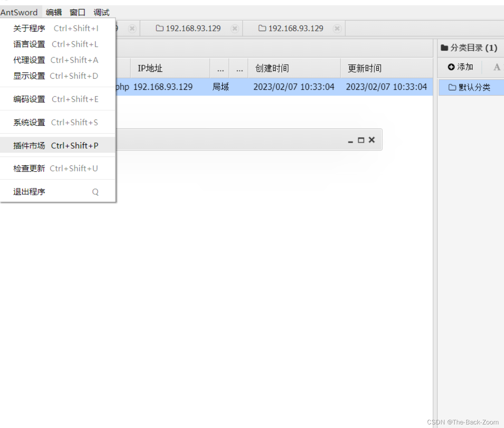This screenshot has width=504, height=428.
Task: Open the 编辑 menu
Action: point(54,12)
